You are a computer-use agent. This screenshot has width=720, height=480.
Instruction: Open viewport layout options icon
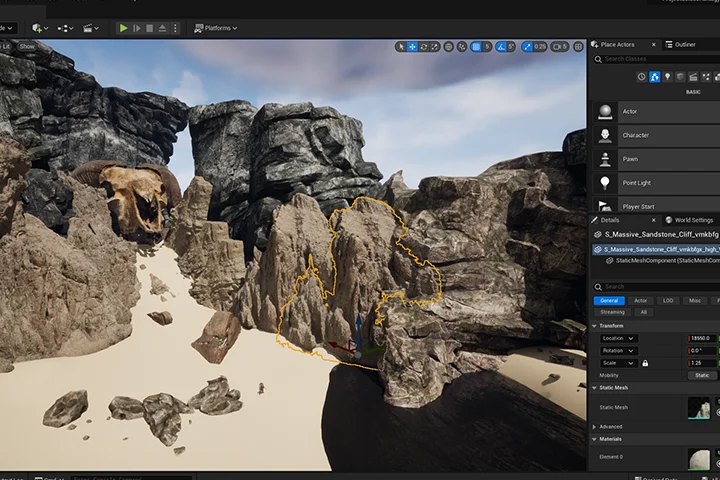(578, 46)
